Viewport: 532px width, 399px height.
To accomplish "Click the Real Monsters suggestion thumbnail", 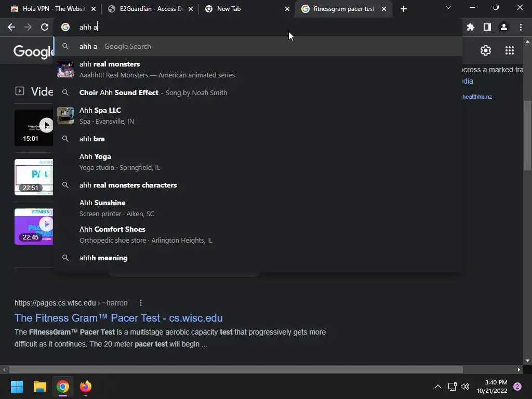I will pyautogui.click(x=65, y=69).
